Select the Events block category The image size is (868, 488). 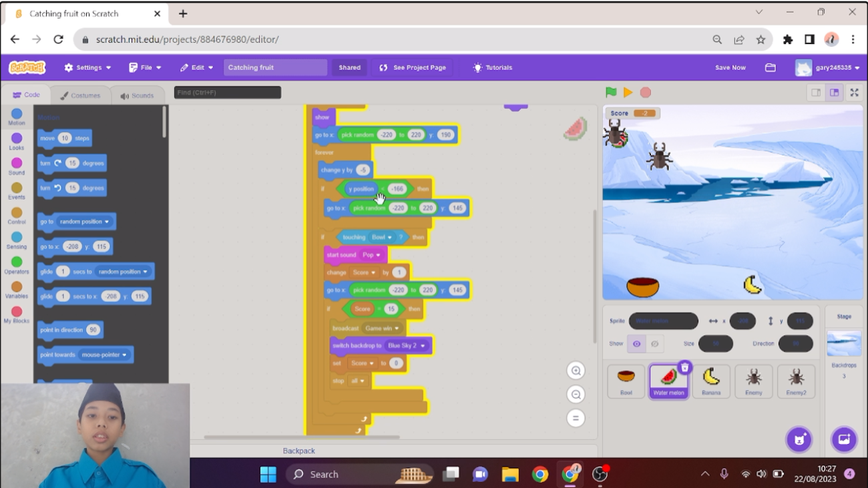click(16, 192)
